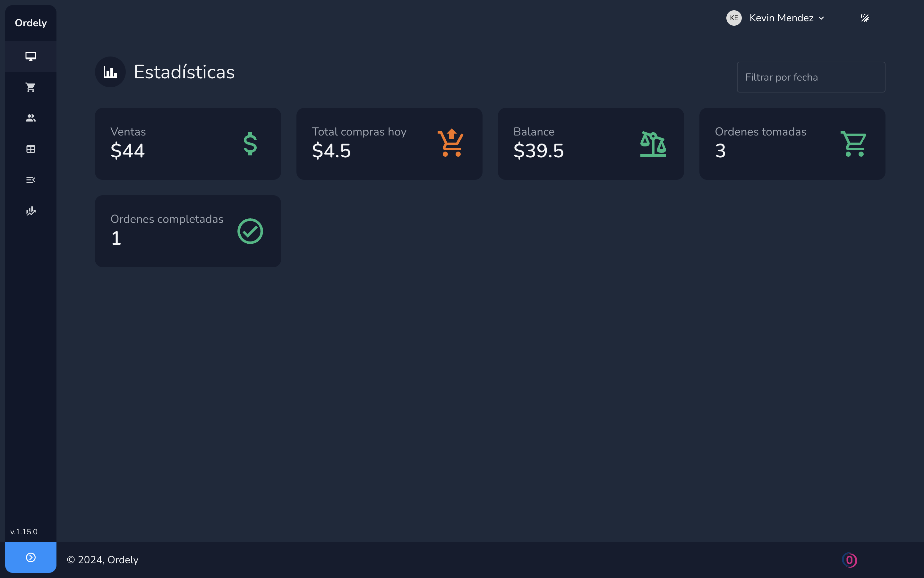924x578 pixels.
Task: Click the Total compras hoy label
Action: [x=359, y=132]
